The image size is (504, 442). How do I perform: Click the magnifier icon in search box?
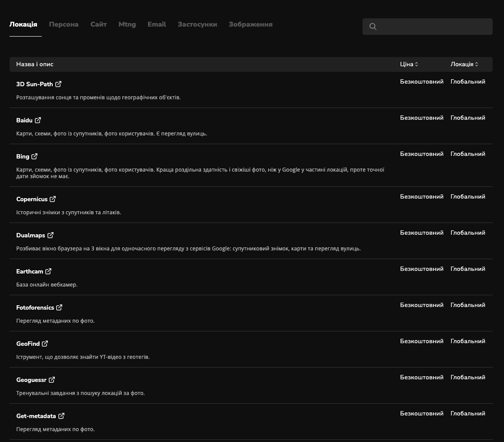click(373, 27)
